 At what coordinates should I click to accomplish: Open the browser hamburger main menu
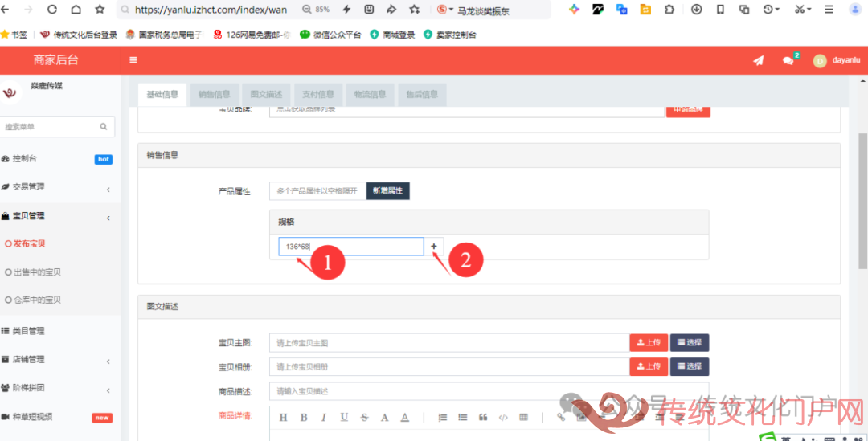click(x=829, y=10)
